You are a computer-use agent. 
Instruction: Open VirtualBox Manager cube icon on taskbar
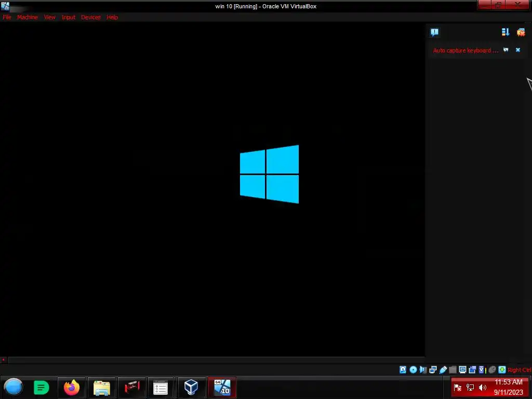pyautogui.click(x=191, y=388)
